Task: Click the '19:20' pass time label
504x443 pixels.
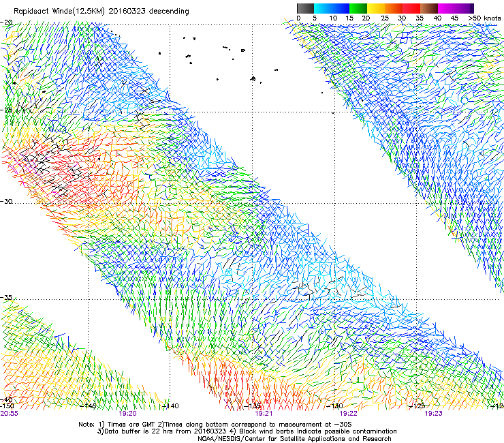Action: point(127,414)
